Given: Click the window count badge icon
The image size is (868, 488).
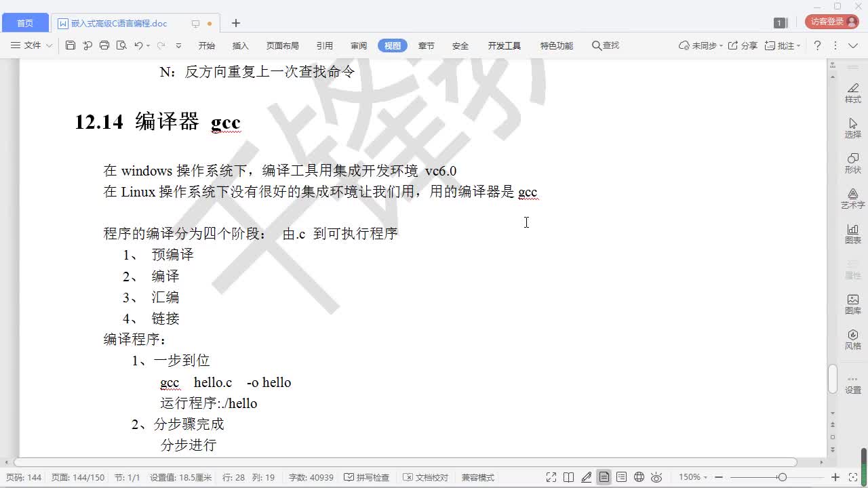Looking at the screenshot, I should [x=780, y=23].
